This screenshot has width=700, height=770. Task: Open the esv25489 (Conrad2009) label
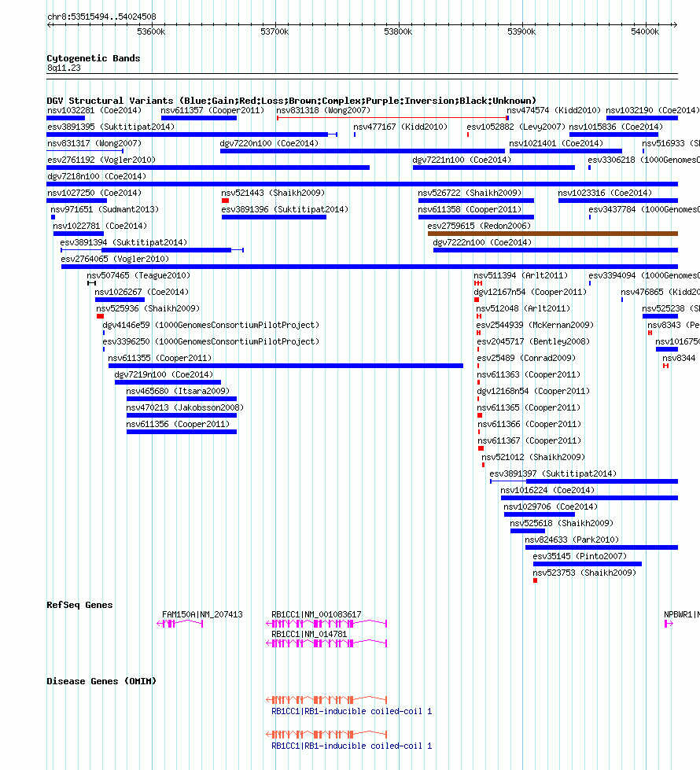click(x=526, y=359)
